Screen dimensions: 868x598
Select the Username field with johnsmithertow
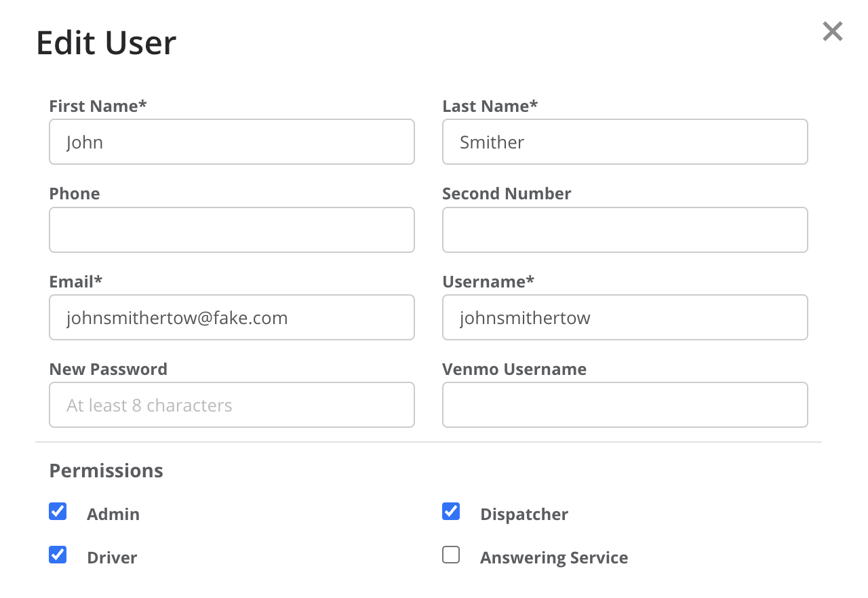[625, 317]
